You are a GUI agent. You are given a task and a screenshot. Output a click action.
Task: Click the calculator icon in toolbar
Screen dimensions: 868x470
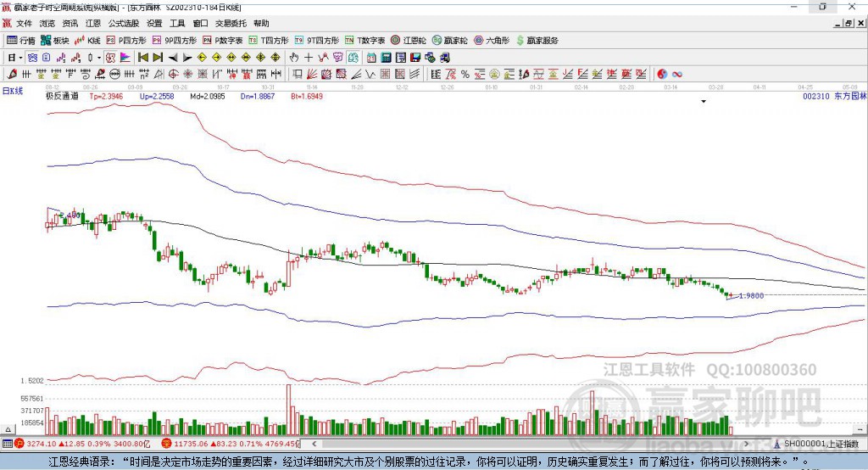[x=386, y=58]
